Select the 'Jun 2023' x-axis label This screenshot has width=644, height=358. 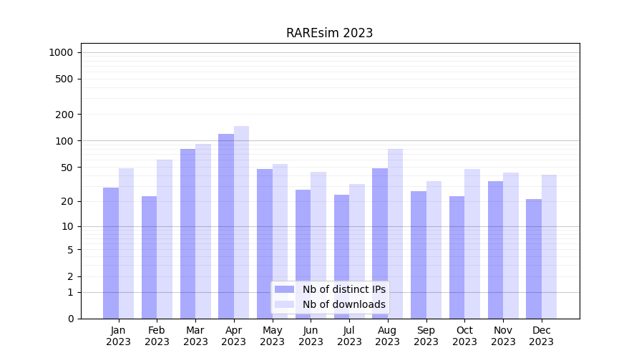(311, 336)
